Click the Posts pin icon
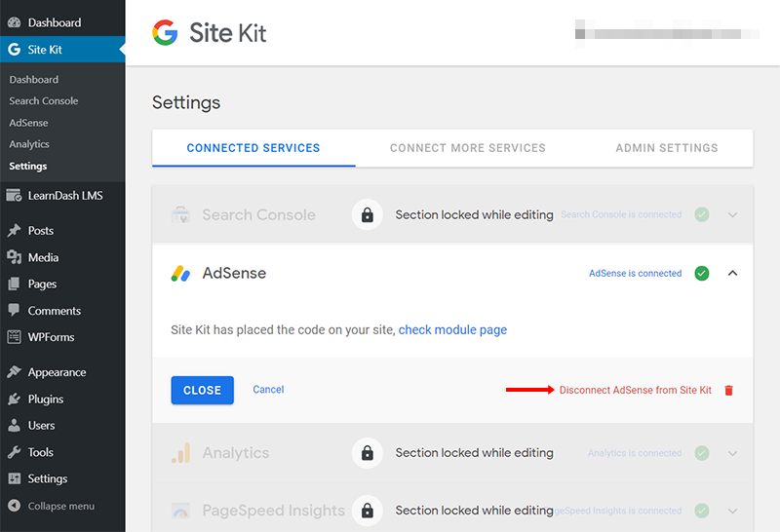The height and width of the screenshot is (532, 780). [x=14, y=230]
